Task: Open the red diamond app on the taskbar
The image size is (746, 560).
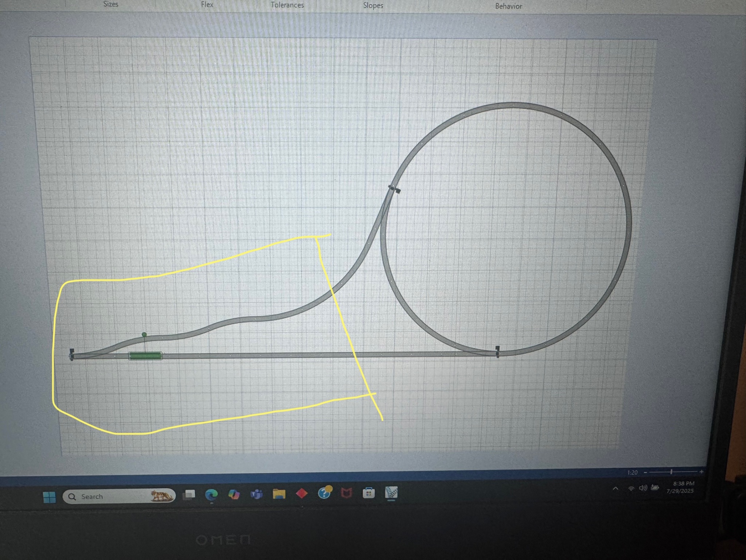Action: click(302, 494)
